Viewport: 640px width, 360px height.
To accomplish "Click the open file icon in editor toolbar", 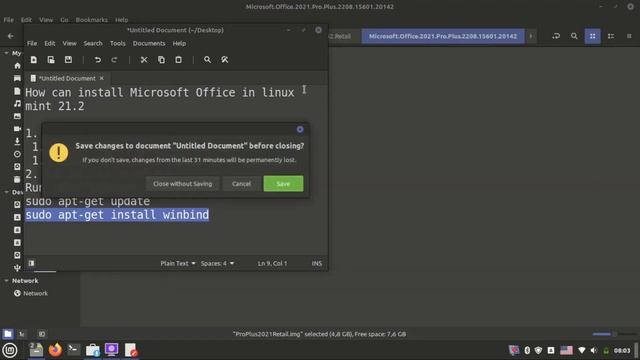I will (x=51, y=60).
